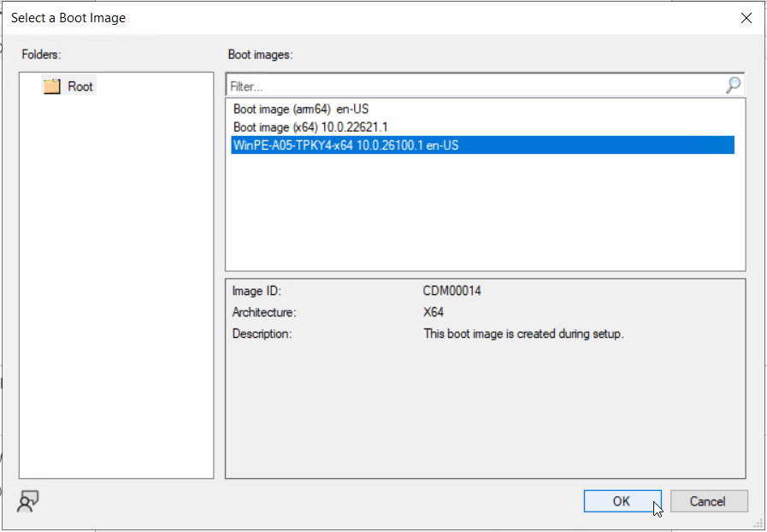Image resolution: width=767 pixels, height=532 pixels.
Task: Select the WinPE-A05-TPKY4-x64 boot image
Action: click(345, 145)
